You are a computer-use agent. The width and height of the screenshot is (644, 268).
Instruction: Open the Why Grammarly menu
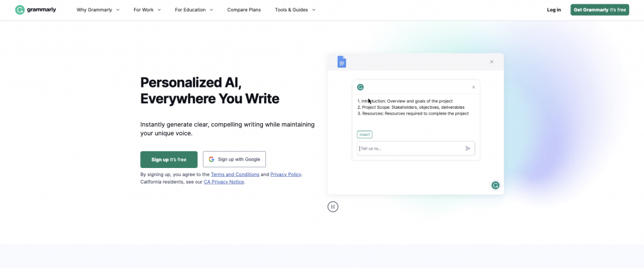(x=98, y=10)
